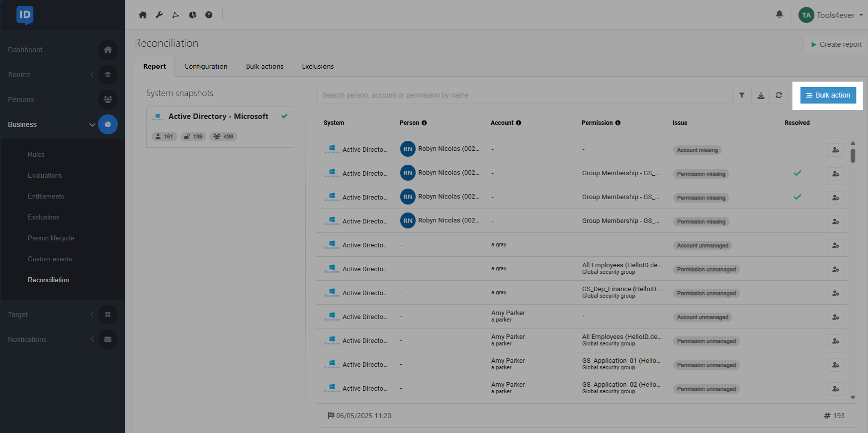
Task: Click the Target grid circle icon
Action: coord(108,315)
